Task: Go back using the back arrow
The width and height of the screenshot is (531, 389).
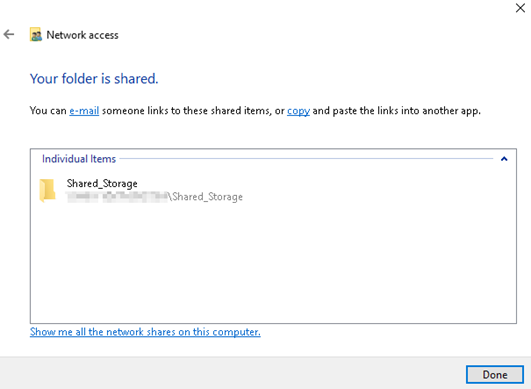Action: (9, 34)
